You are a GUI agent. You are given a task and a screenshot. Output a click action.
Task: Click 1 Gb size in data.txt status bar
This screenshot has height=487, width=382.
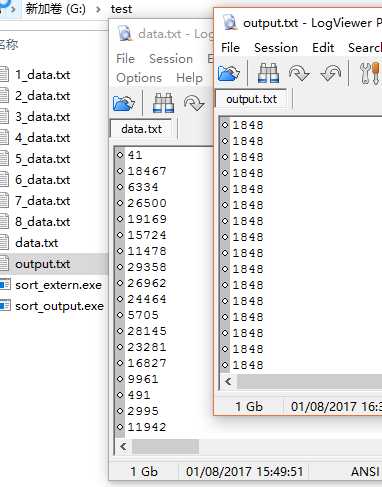[144, 471]
